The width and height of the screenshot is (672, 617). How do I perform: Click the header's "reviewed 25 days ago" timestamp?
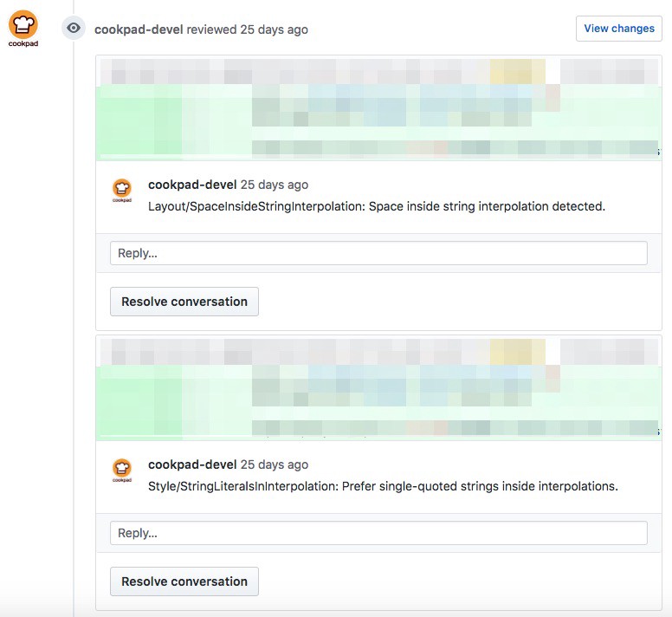tap(248, 29)
